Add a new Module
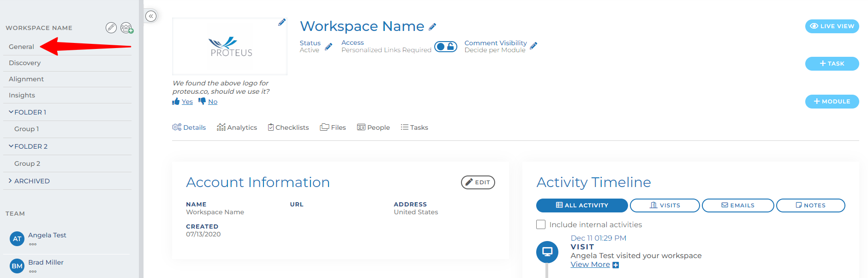Viewport: 868px width, 278px height. (832, 102)
